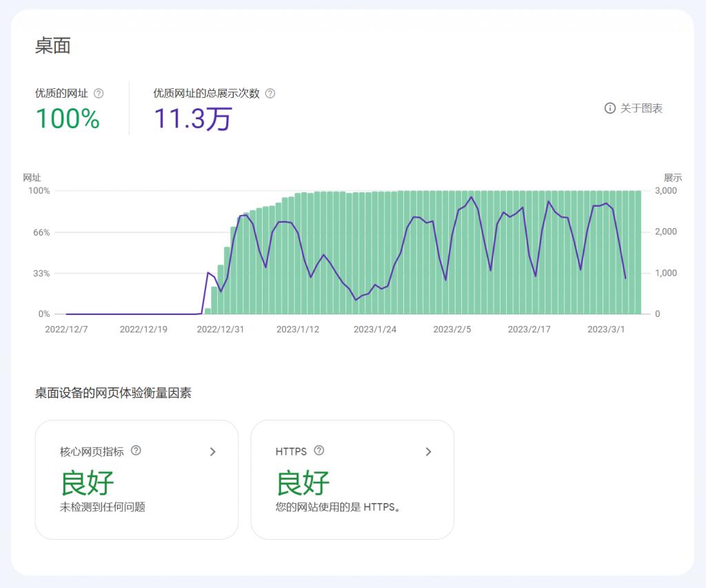Click the help icon next to 优质的网址
The image size is (706, 588).
click(98, 94)
